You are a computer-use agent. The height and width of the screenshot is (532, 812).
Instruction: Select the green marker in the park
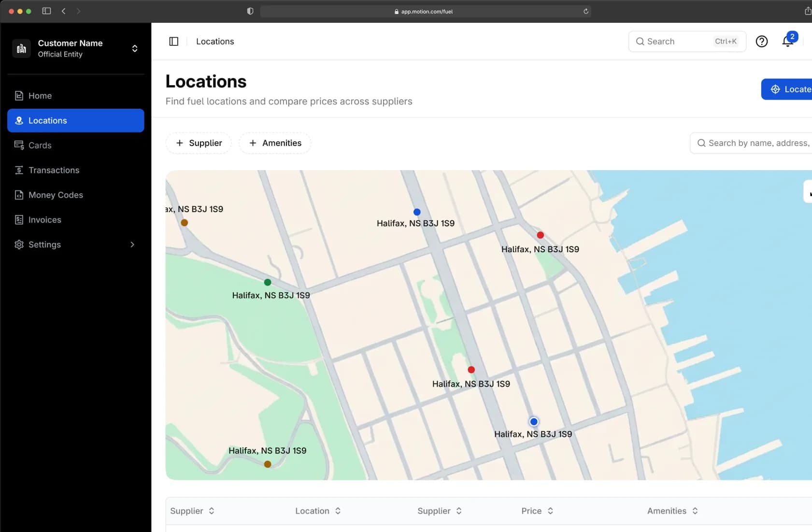click(268, 282)
